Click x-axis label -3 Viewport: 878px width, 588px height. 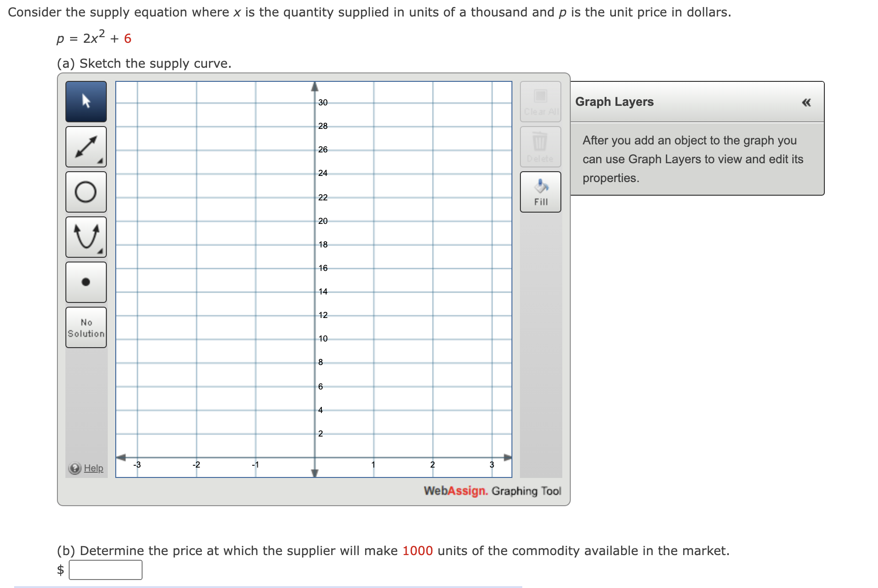point(137,465)
